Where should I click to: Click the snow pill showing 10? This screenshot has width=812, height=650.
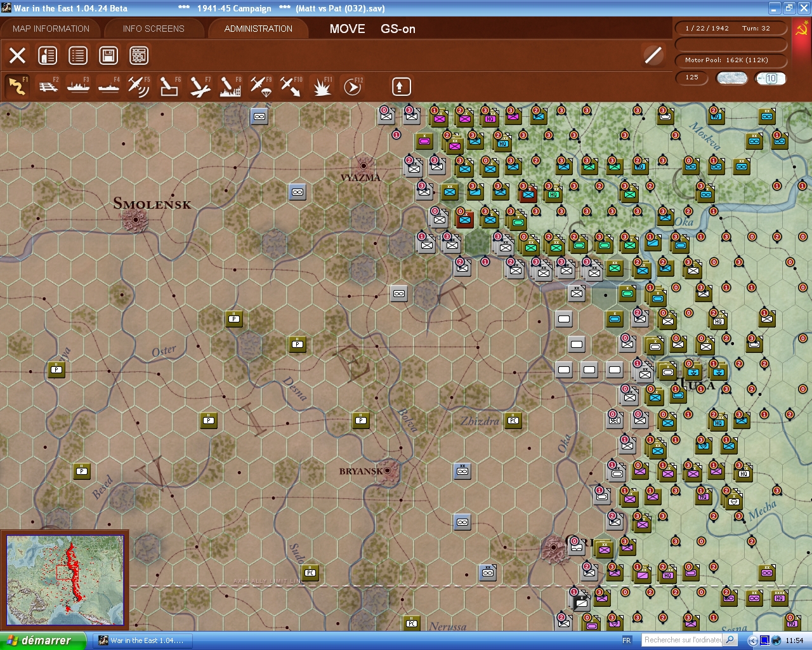(771, 78)
